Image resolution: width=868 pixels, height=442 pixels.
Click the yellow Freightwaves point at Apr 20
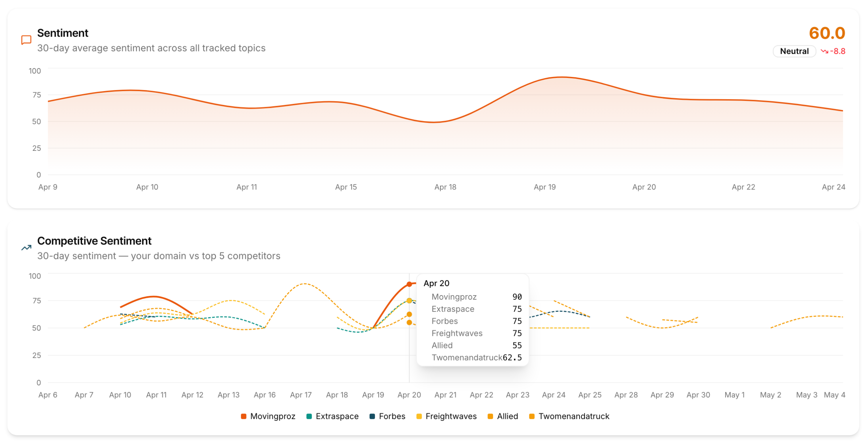coord(409,301)
